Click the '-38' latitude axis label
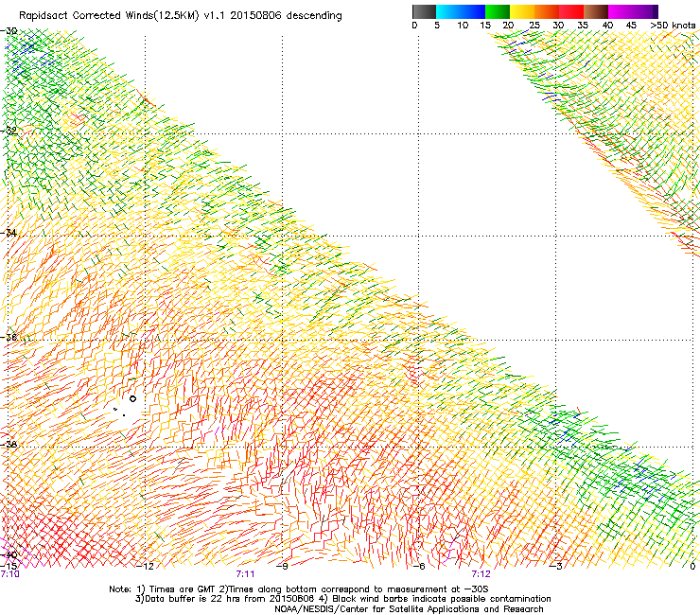This screenshot has width=700, height=615. tap(9, 445)
